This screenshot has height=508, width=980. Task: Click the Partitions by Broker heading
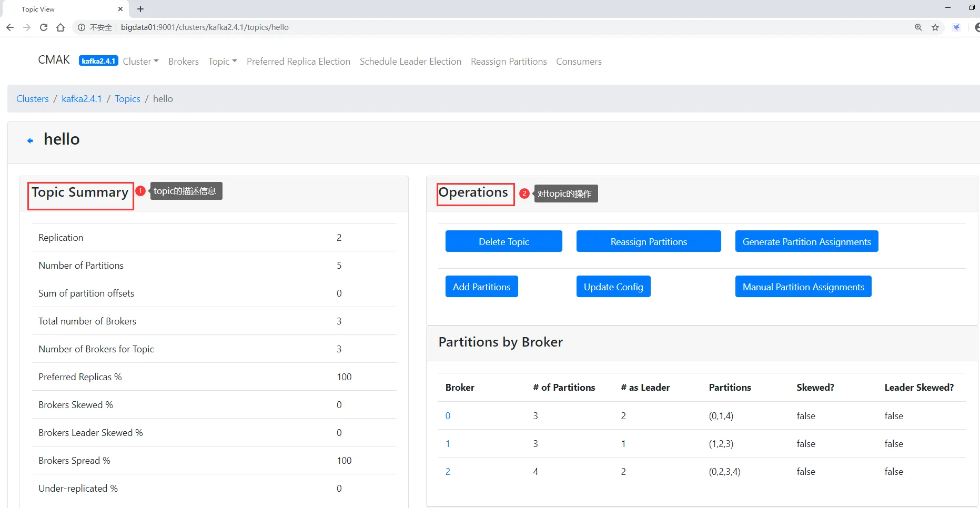pos(501,342)
